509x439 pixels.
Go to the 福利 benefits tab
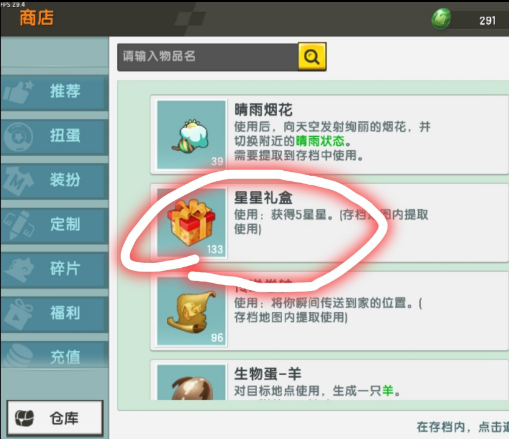[54, 314]
